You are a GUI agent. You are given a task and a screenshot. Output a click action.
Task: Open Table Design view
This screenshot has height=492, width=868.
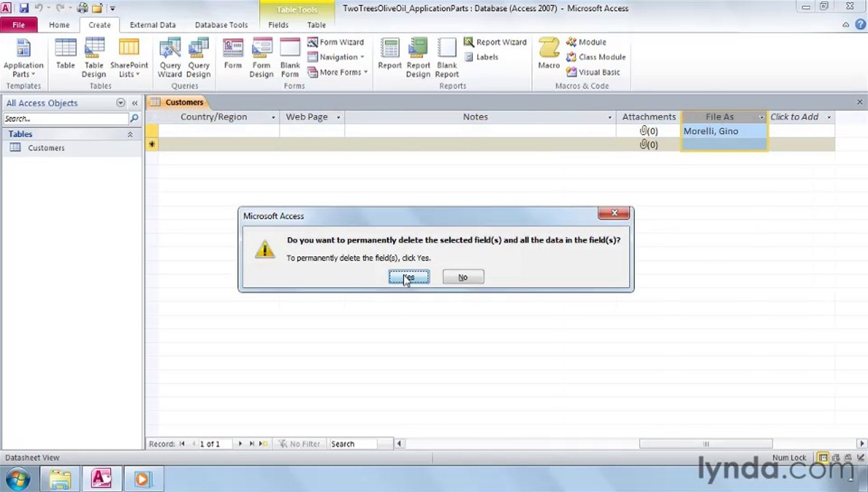94,59
